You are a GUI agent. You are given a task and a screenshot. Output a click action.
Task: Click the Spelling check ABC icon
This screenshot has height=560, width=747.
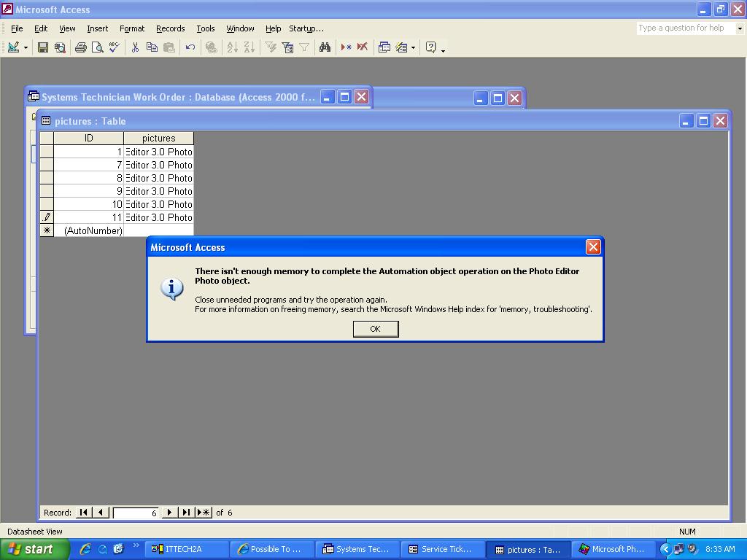[x=115, y=47]
